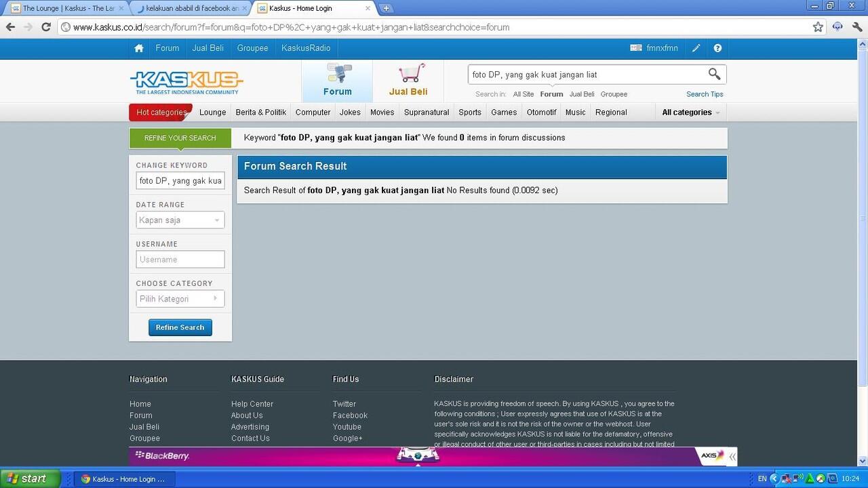Image resolution: width=868 pixels, height=488 pixels.
Task: Open the 'Pilih Kategori' category dropdown
Action: click(180, 299)
